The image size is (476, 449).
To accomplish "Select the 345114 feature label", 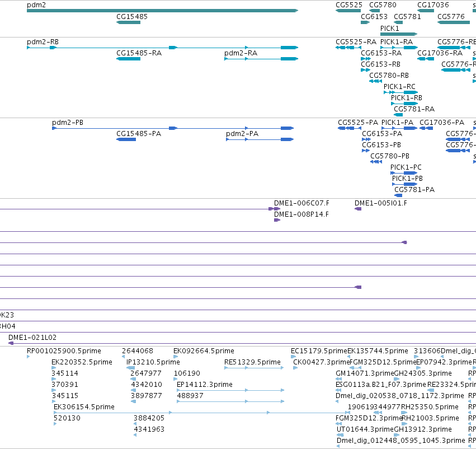I will (x=65, y=373).
